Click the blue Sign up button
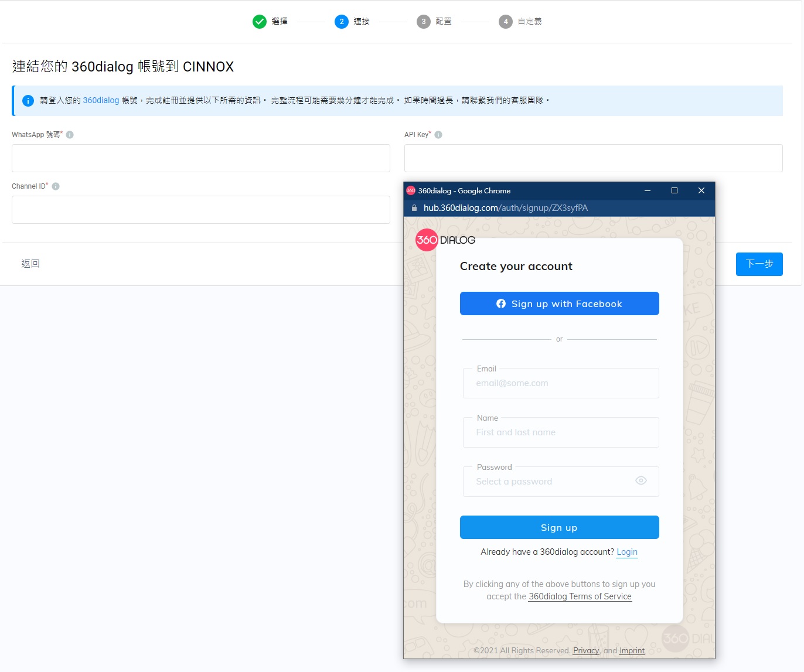 point(560,527)
